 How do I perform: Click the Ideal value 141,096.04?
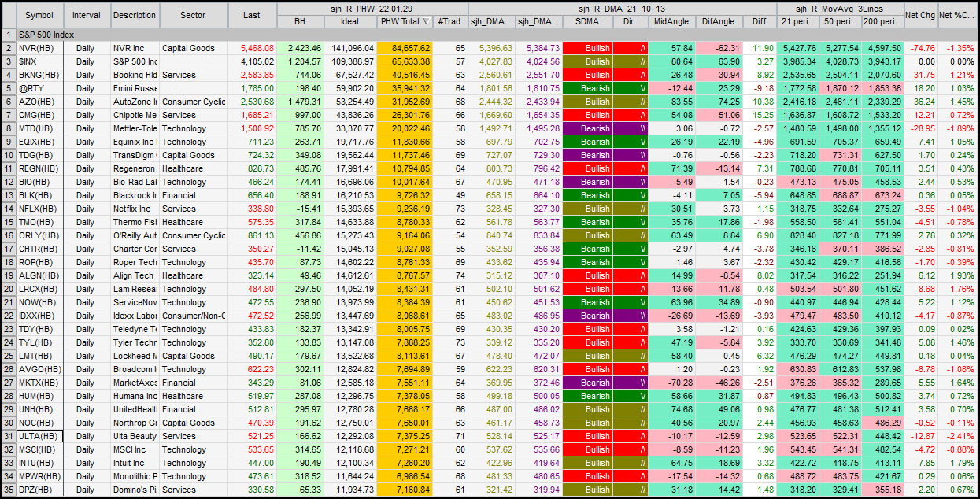coord(350,48)
